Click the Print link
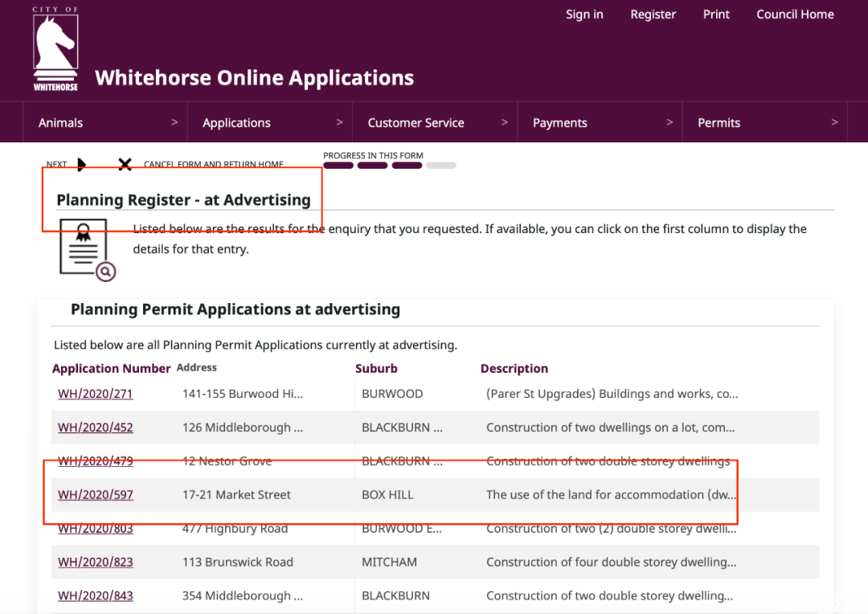The image size is (868, 614). pyautogui.click(x=716, y=14)
